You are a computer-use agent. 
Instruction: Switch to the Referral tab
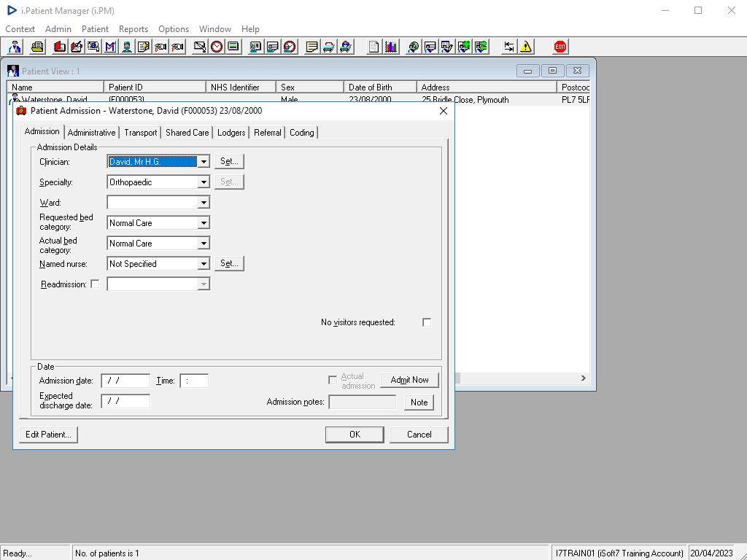click(x=267, y=133)
